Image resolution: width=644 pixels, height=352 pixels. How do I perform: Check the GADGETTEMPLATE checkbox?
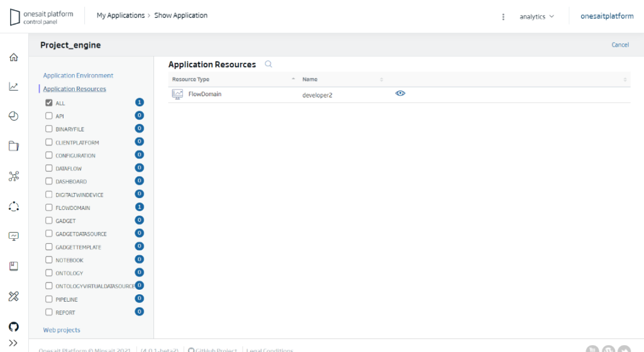point(49,246)
